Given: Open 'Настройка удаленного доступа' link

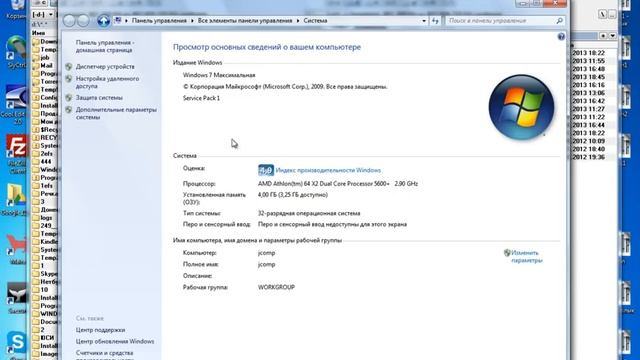Looking at the screenshot, I should (x=107, y=82).
